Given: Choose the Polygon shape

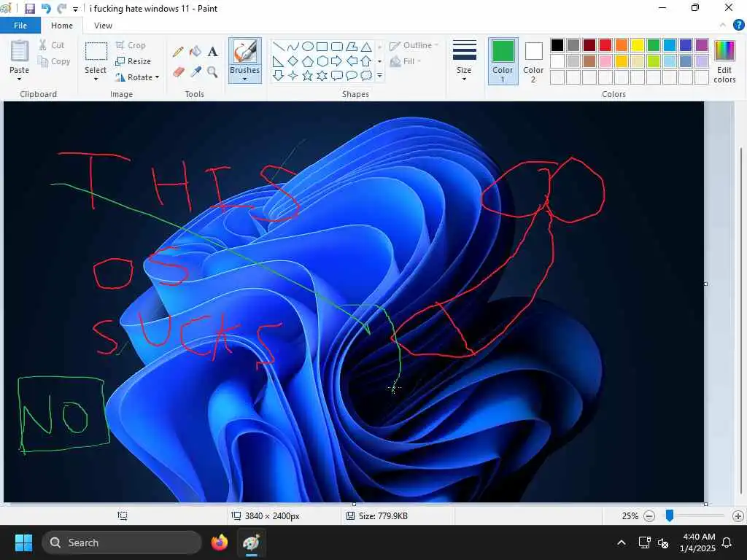Looking at the screenshot, I should pos(352,47).
